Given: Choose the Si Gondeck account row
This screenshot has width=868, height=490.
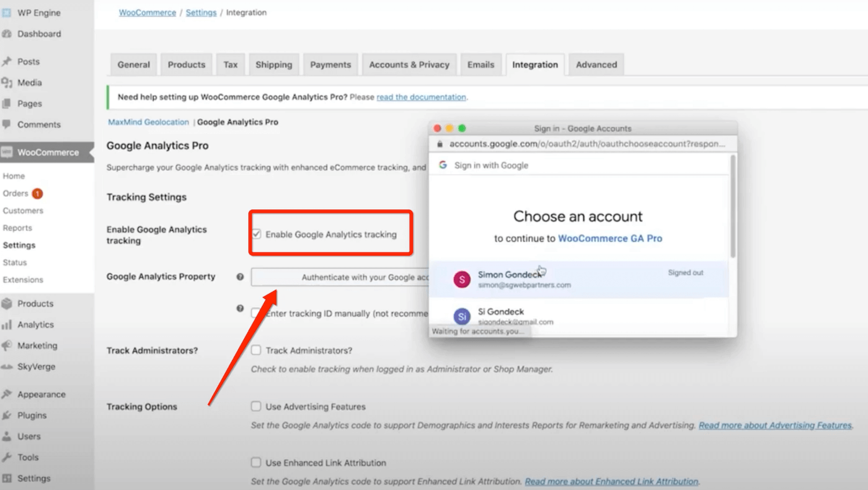Looking at the screenshot, I should click(578, 316).
